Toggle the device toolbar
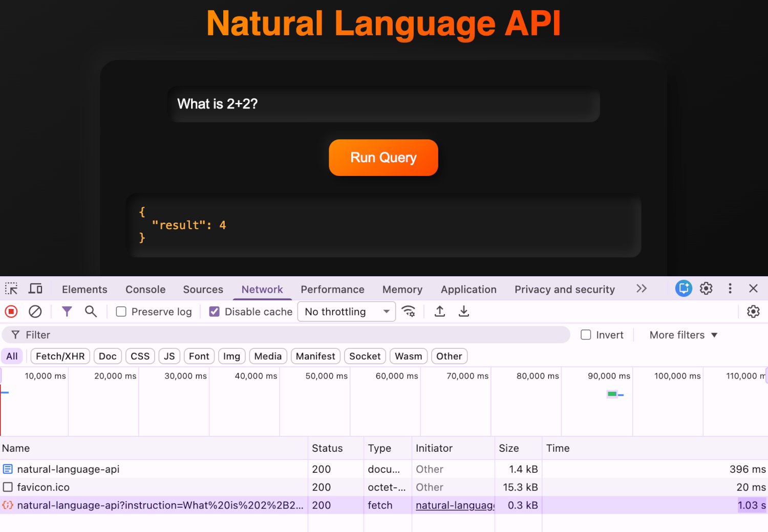Image resolution: width=768 pixels, height=532 pixels. coord(35,288)
